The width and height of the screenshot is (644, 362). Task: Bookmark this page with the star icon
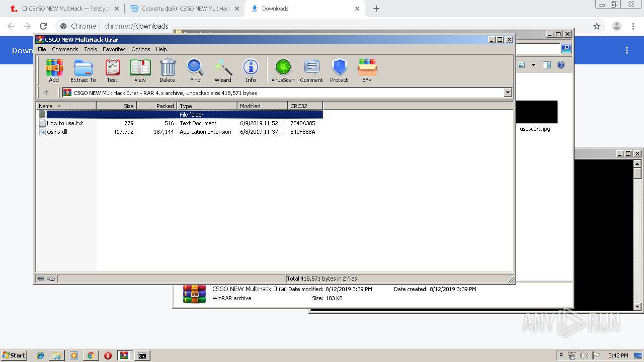[597, 26]
